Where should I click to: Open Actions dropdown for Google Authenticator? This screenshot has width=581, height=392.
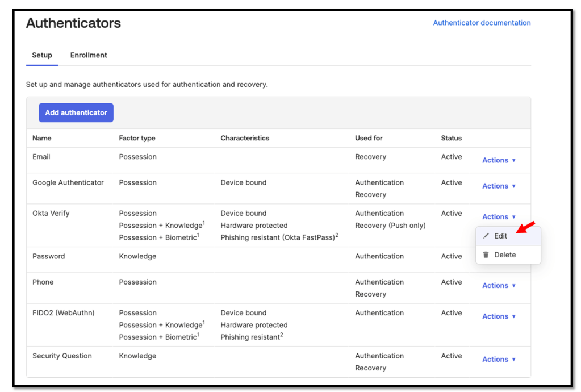click(499, 186)
